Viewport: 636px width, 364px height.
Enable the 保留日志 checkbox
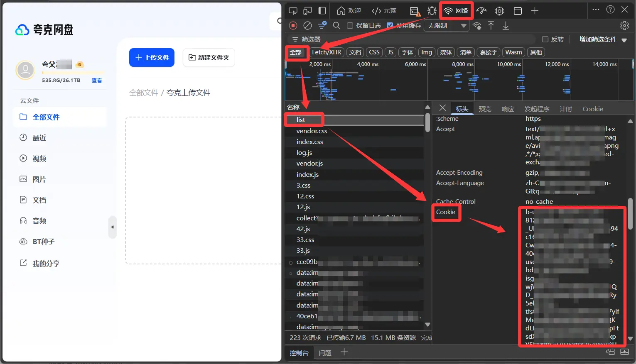point(350,26)
